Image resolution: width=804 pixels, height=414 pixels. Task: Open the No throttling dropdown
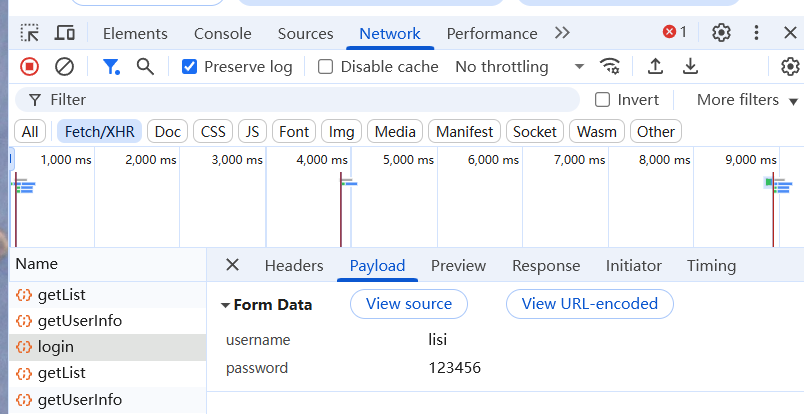click(x=519, y=67)
